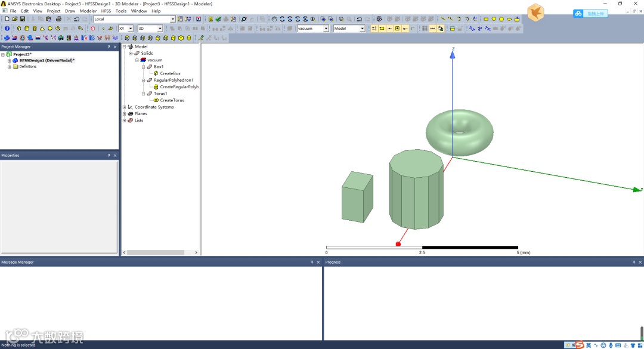Collapse the Box1 tree node
This screenshot has height=349, width=644.
pos(143,67)
